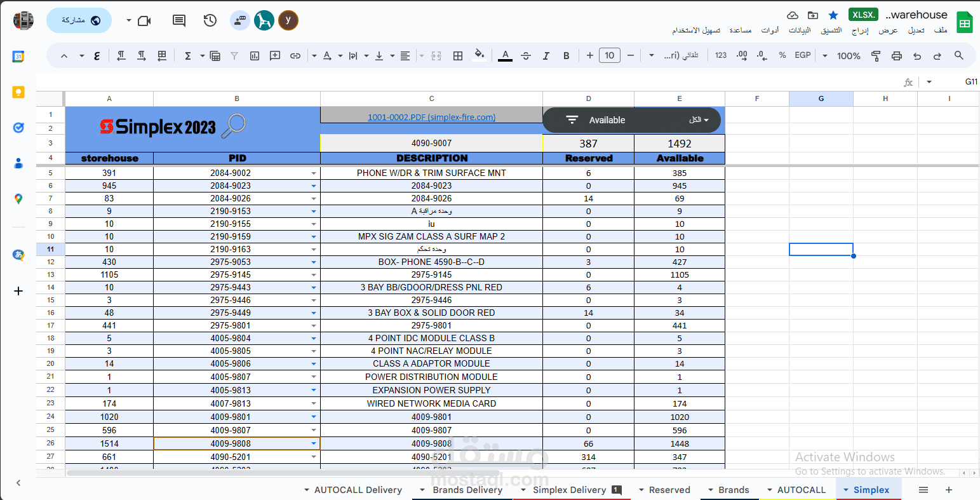Increase font size with the plus icon
The height and width of the screenshot is (500, 980).
coord(590,55)
